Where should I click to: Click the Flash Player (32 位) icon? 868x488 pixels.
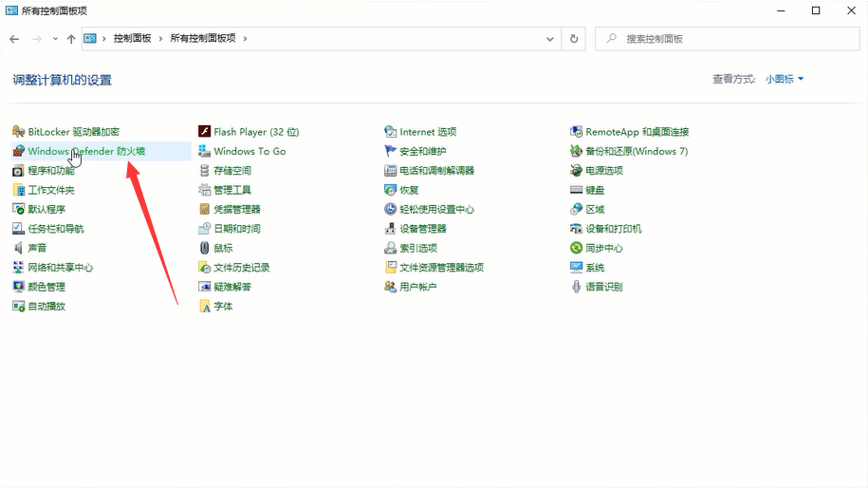click(204, 132)
